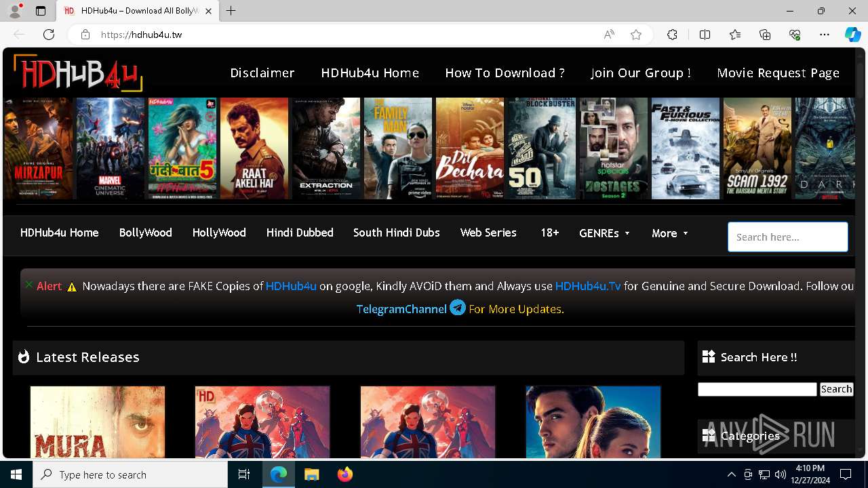Click HDHub4u Home in lower nav bar
Viewport: 868px width, 488px height.
tap(60, 232)
